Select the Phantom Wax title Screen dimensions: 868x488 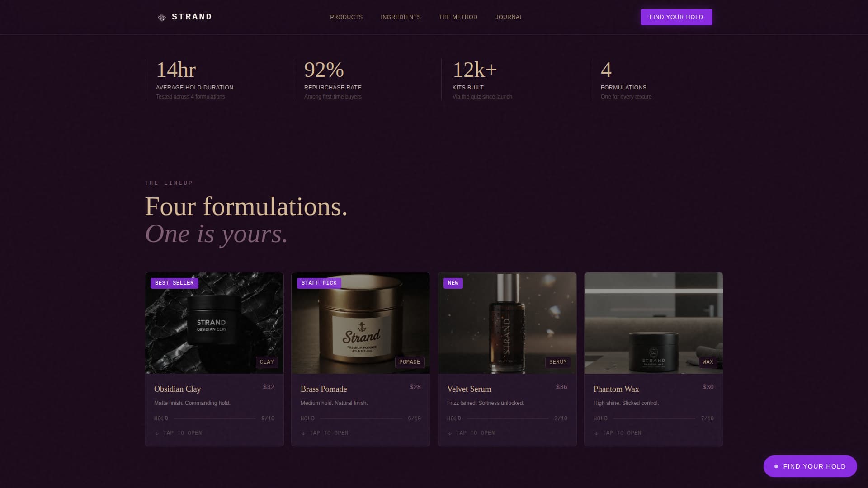(x=616, y=389)
